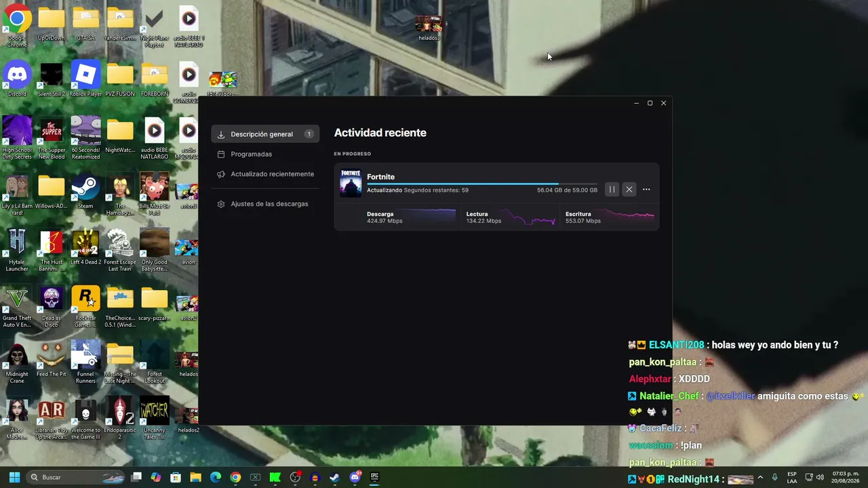Screen dimensions: 868x488
Task: Select Rockstar Games Launcher desktop icon
Action: tap(85, 307)
